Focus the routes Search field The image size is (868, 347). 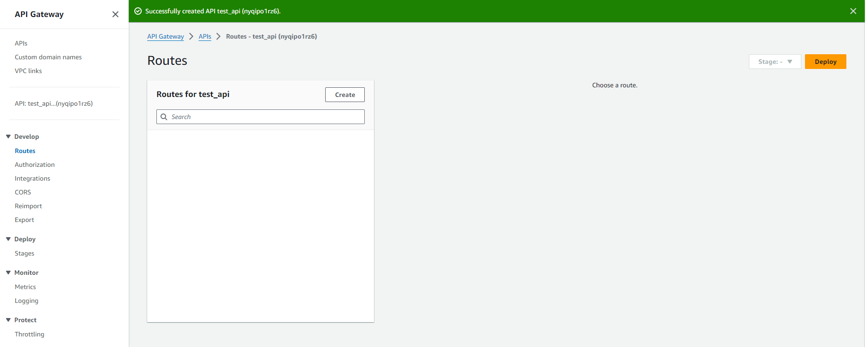(x=260, y=117)
